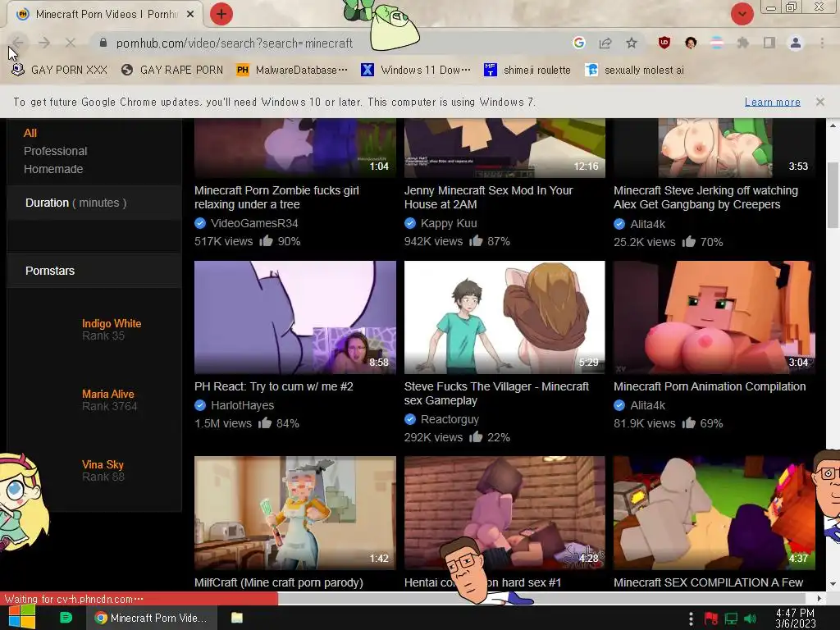Click the page scrollbar down arrow
Viewport: 840px width, 630px height.
pos(833,584)
